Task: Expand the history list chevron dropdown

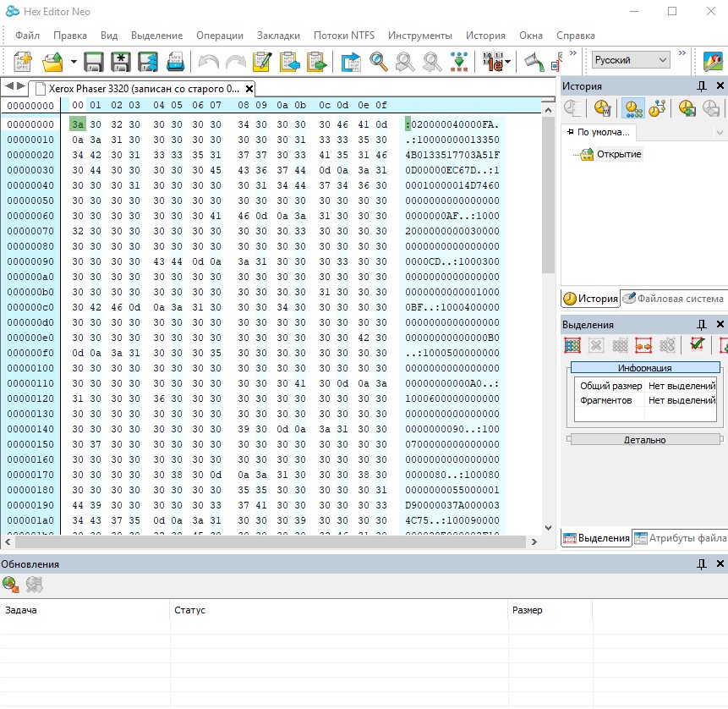Action: 720,133
